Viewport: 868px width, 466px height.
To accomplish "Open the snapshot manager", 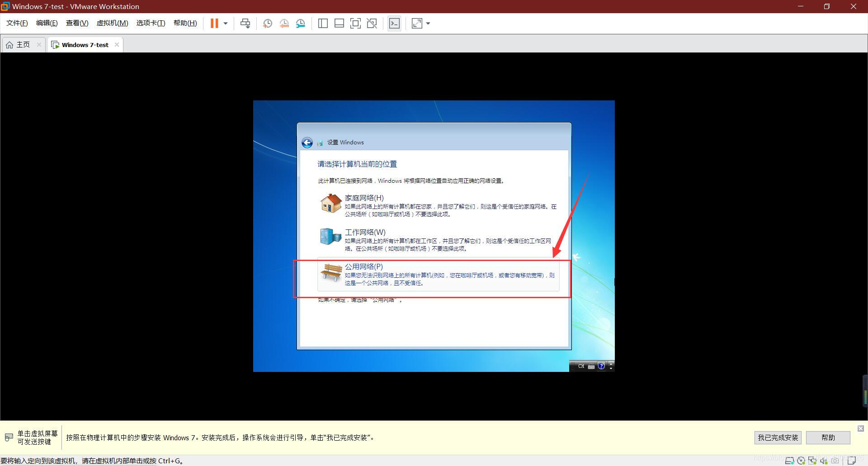I will coord(301,24).
